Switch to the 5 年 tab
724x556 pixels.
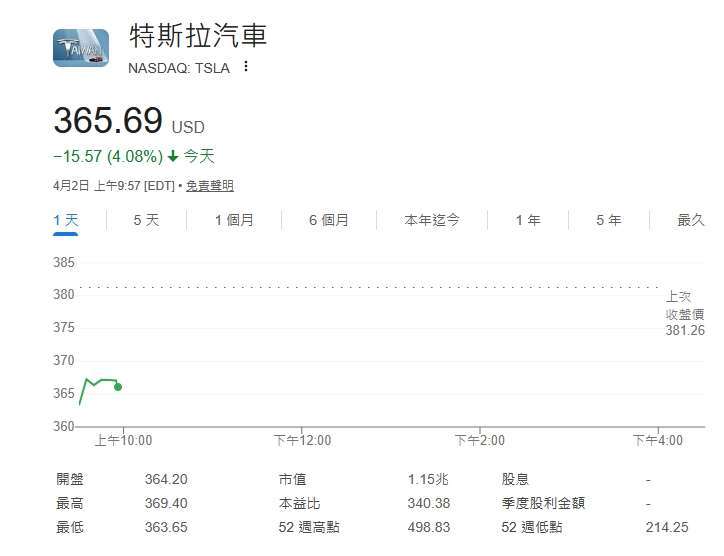coord(608,220)
